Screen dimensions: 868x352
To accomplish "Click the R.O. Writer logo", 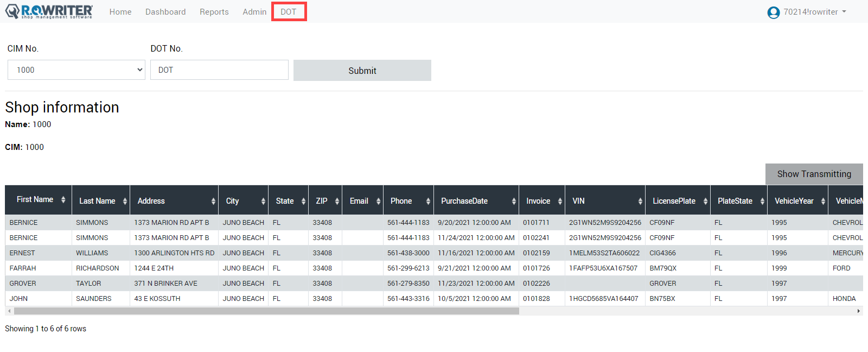I will (x=49, y=11).
